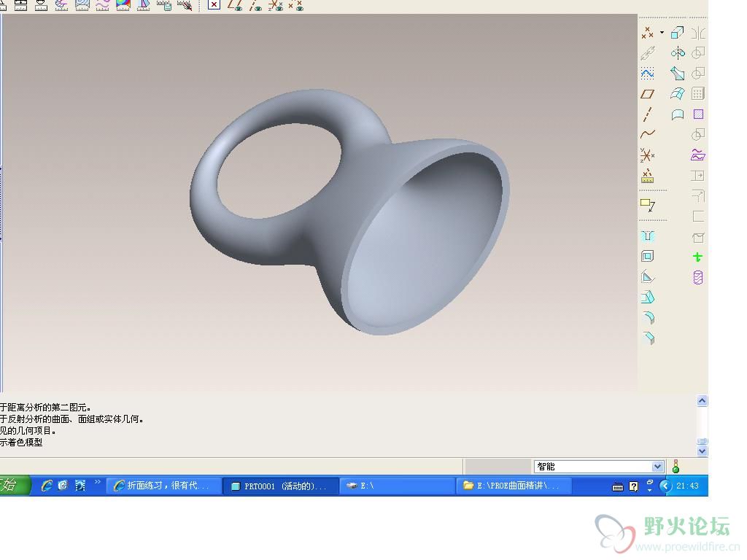Image resolution: width=747 pixels, height=560 pixels.
Task: Click message area scroll down arrow
Action: [702, 451]
